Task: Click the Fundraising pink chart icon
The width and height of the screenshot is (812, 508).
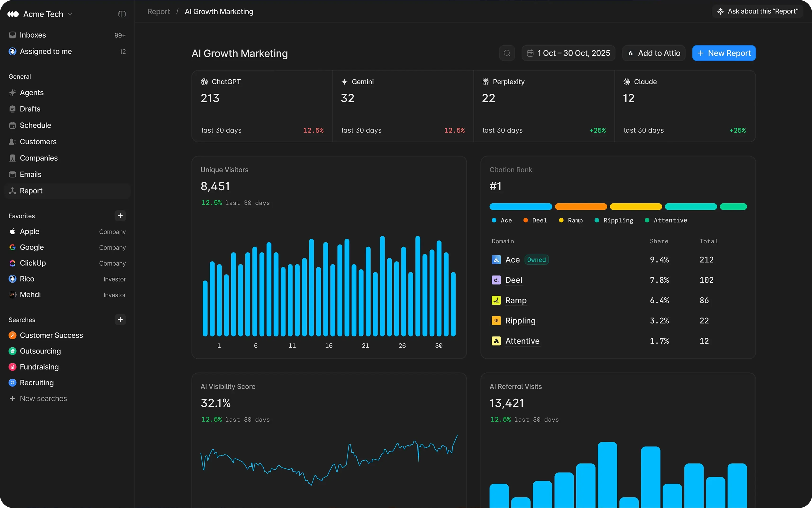Action: coord(13,367)
